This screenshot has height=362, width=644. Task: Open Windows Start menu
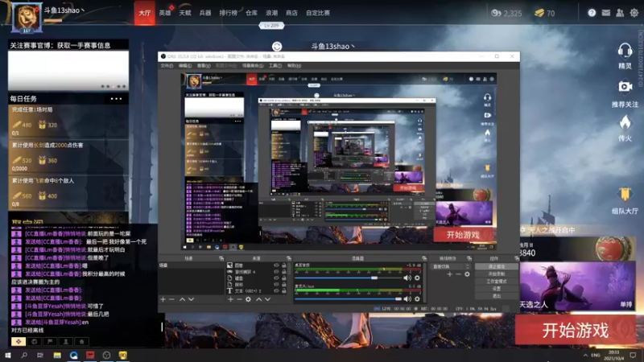(x=7, y=355)
